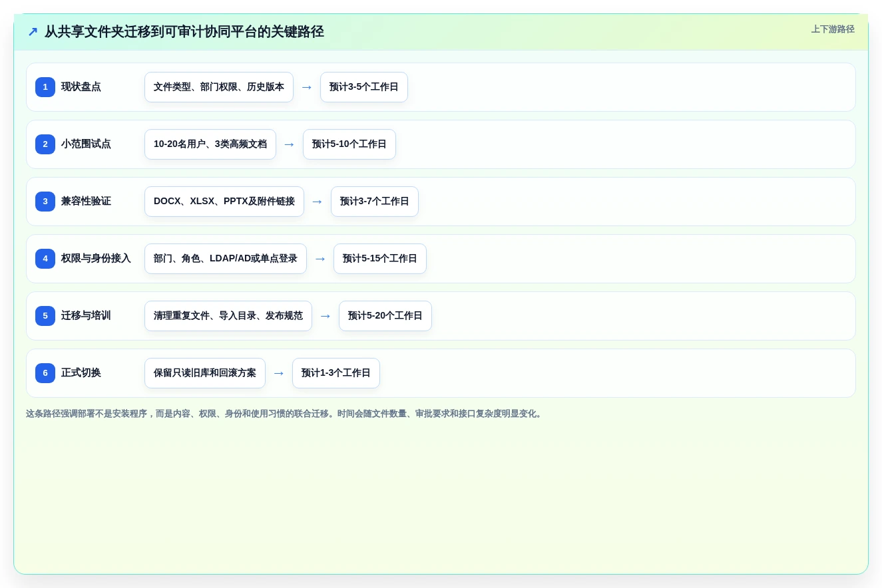882x588 pixels.
Task: Select the 迁移与培训 step label
Action: (x=86, y=316)
